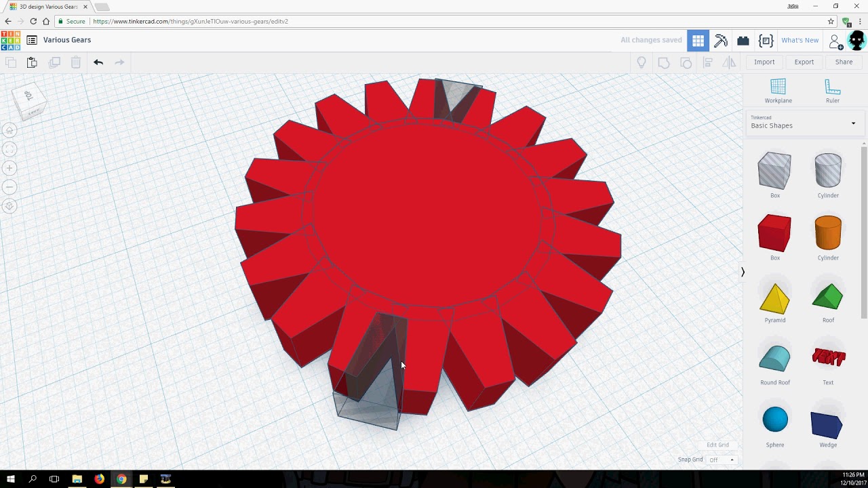Delete selection with trash icon
The image size is (868, 488).
(76, 62)
